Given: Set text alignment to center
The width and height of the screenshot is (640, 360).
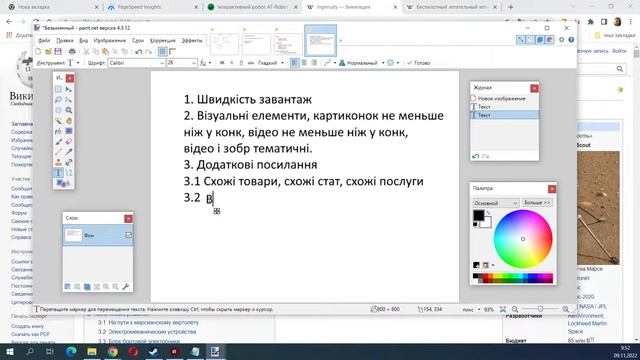Looking at the screenshot, I should 304,63.
